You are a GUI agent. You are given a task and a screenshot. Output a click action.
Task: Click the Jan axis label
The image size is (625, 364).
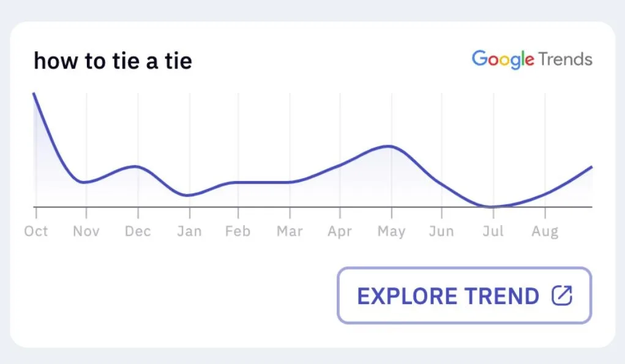click(x=189, y=231)
